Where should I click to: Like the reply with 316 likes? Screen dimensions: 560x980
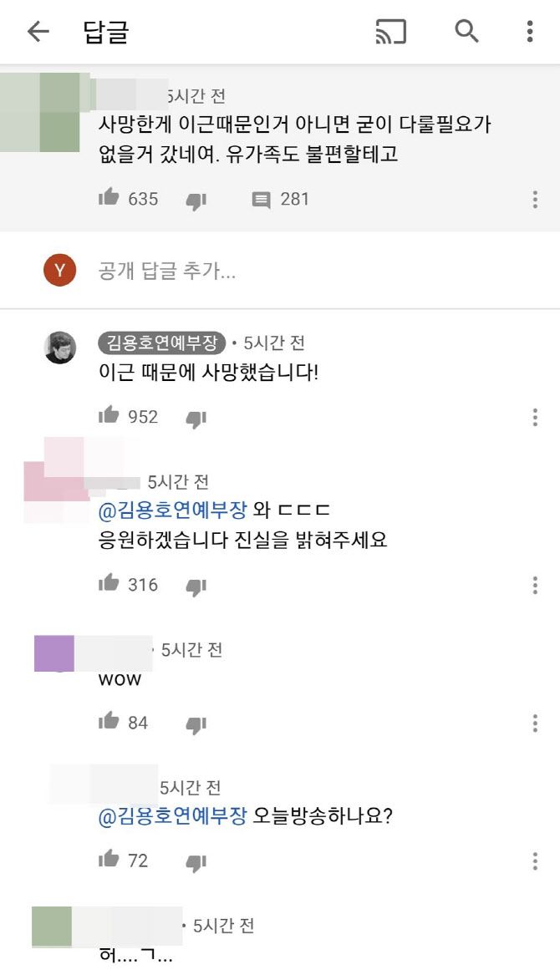(x=109, y=583)
